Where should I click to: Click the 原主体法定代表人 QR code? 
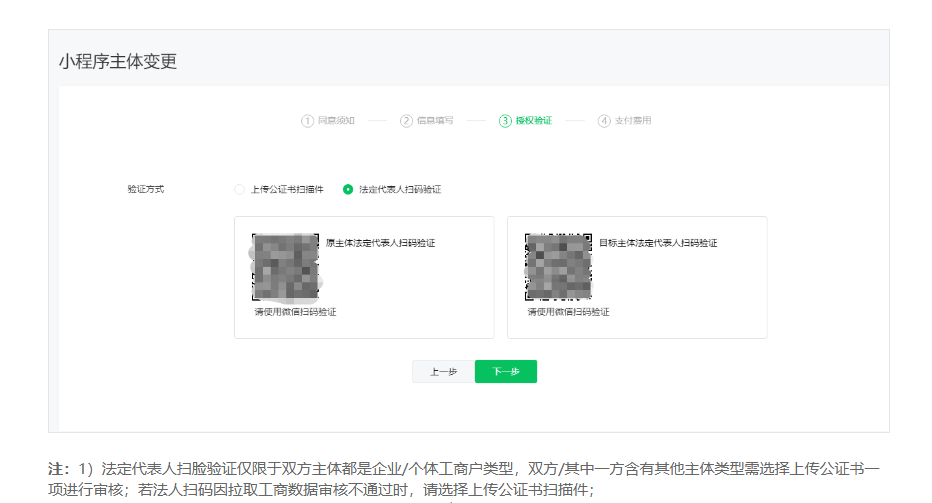pos(285,266)
